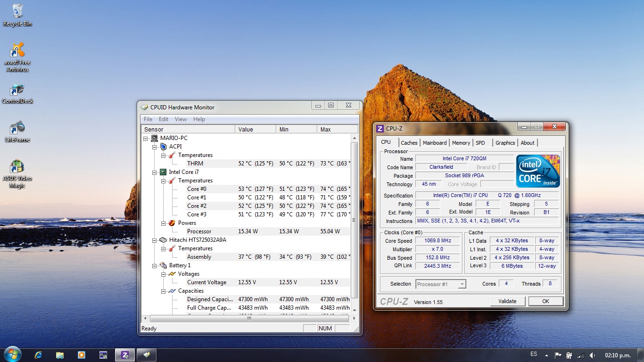The image size is (644, 362).
Task: Open the ControlDeck desktop shortcut
Action: coord(17,93)
